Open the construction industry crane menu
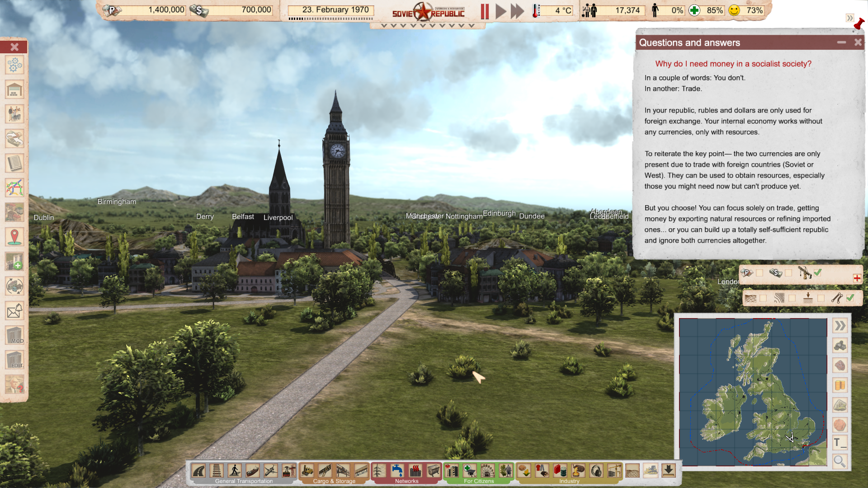Screen dimensions: 868x488 pyautogui.click(x=614, y=471)
